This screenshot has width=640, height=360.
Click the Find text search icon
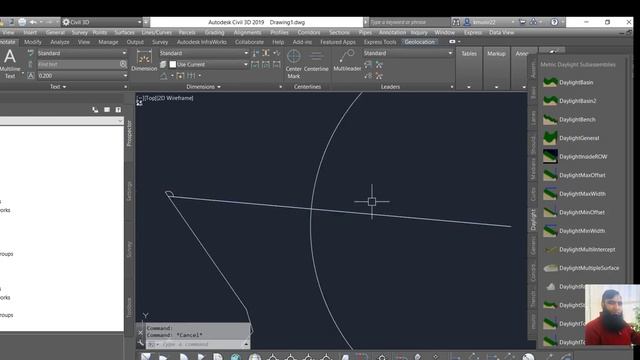pyautogui.click(x=123, y=64)
